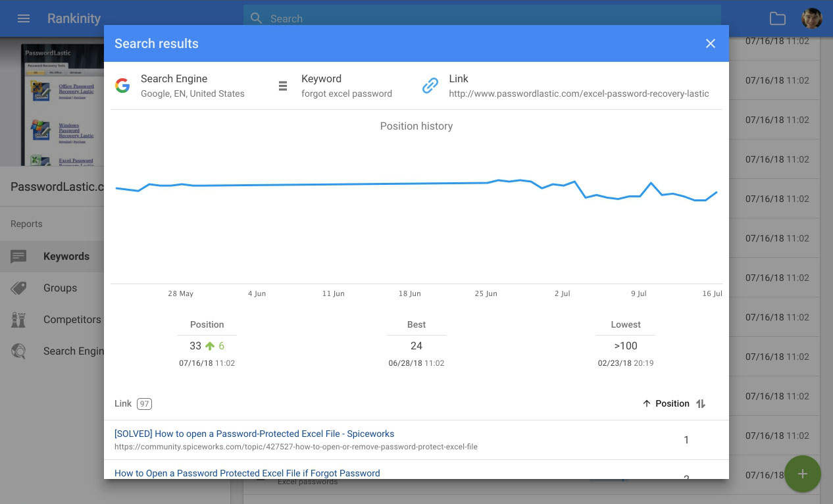Viewport: 833px width, 504px height.
Task: Click the Google search engine icon
Action: [x=122, y=86]
